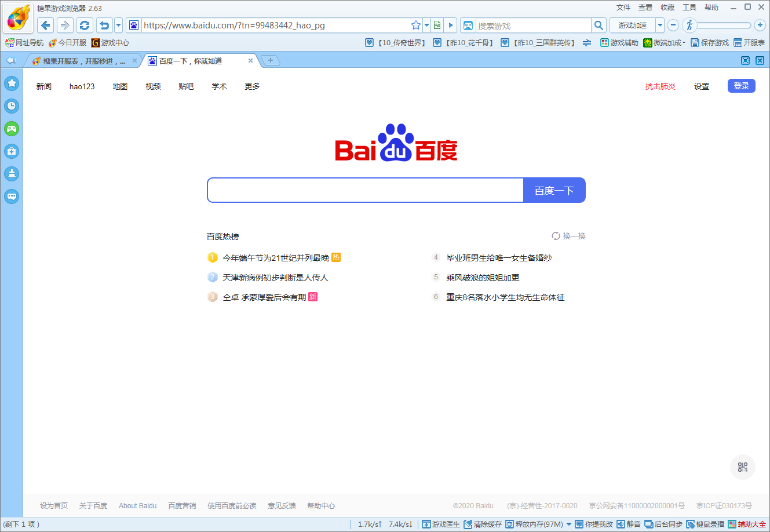The width and height of the screenshot is (770, 532).
Task: Open the 更多 menu link
Action: pos(252,86)
